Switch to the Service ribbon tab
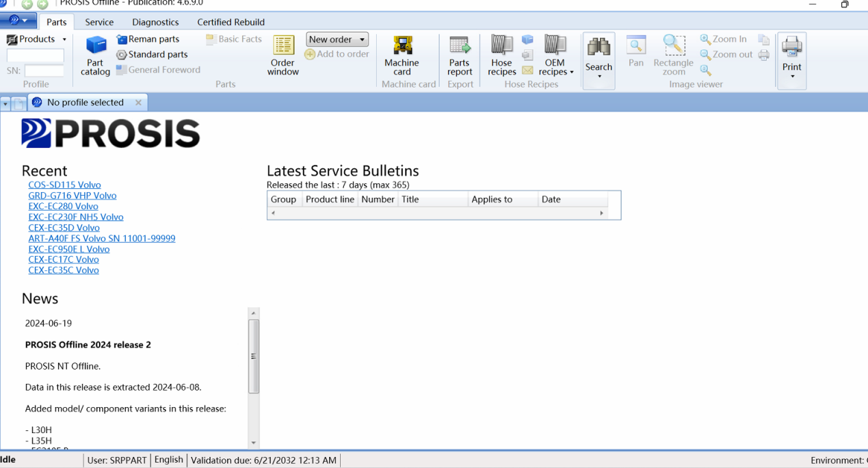Image resolution: width=868 pixels, height=468 pixels. pyautogui.click(x=99, y=22)
